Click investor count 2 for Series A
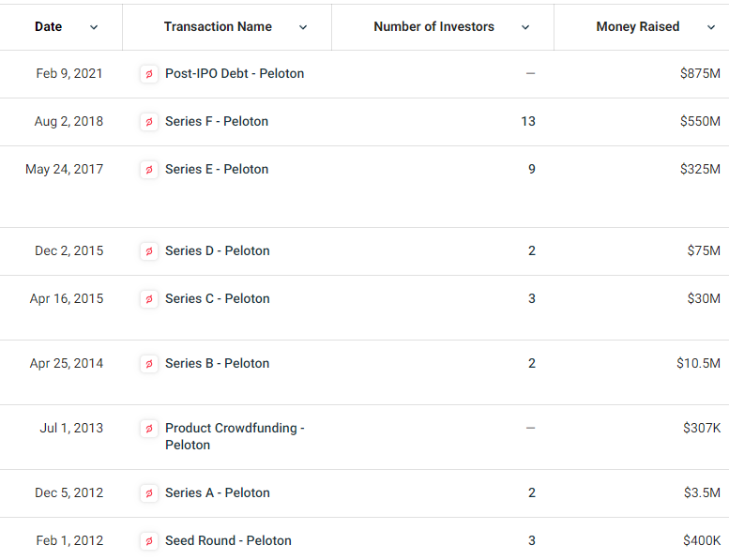 (x=532, y=493)
